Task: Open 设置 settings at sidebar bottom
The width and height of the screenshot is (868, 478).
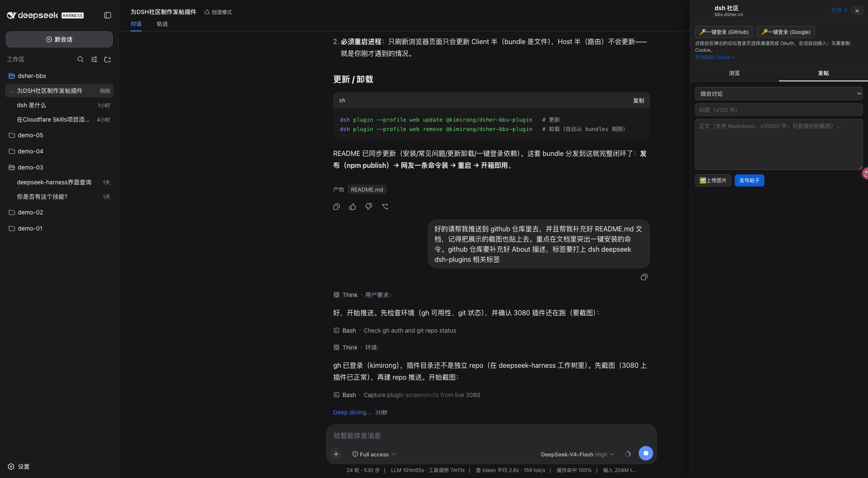Action: pos(19,467)
